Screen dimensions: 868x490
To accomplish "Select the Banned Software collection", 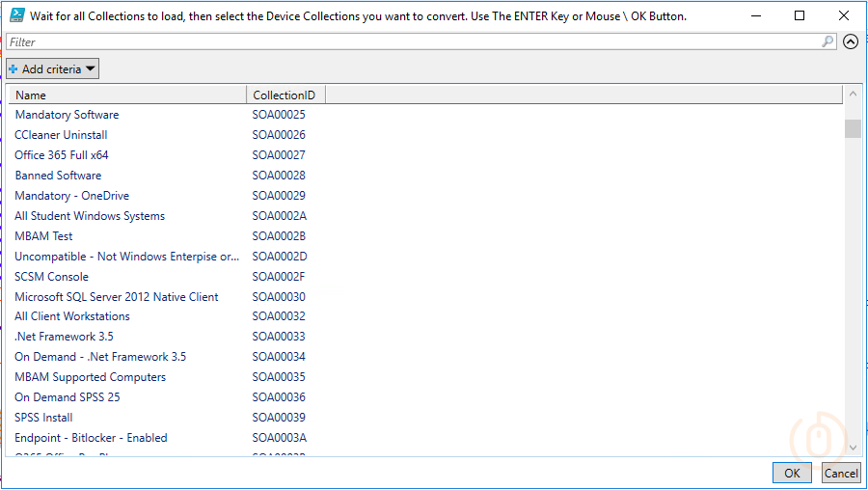I will click(58, 176).
